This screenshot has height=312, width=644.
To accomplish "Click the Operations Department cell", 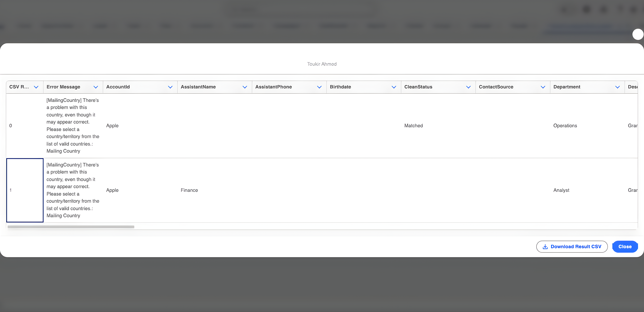I will pos(565,126).
